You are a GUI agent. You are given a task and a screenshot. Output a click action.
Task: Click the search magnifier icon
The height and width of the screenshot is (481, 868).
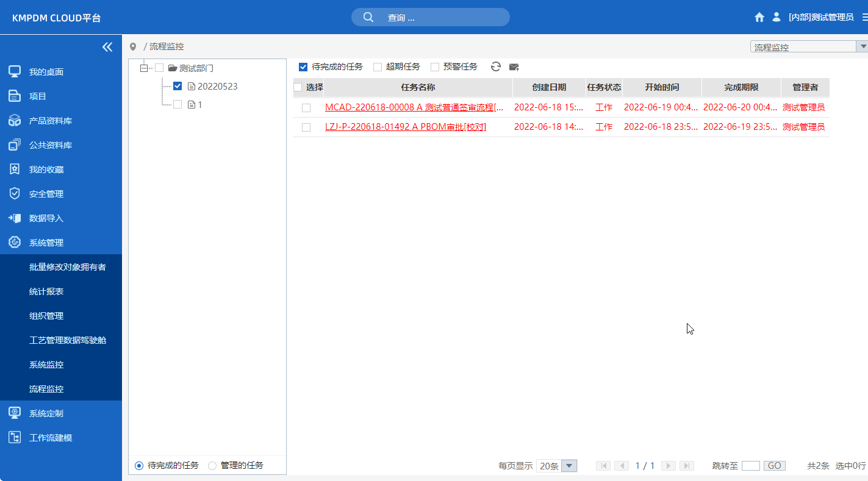pos(368,17)
